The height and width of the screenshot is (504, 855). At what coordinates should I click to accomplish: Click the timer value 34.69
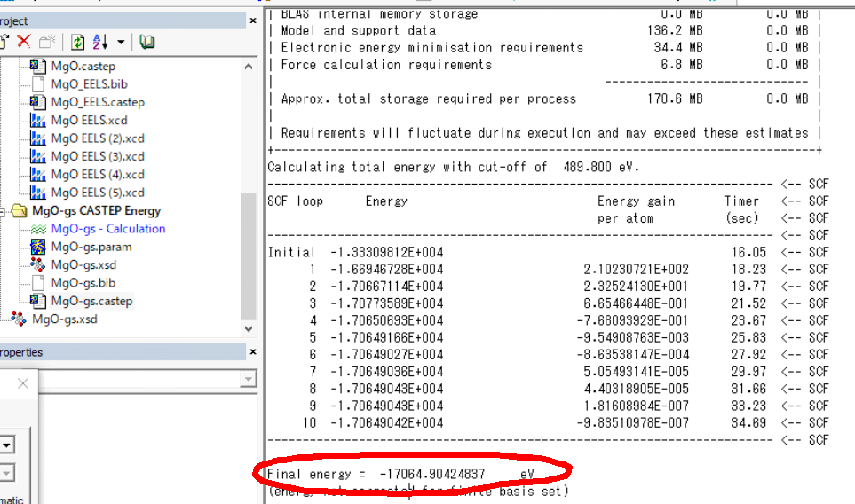point(748,423)
